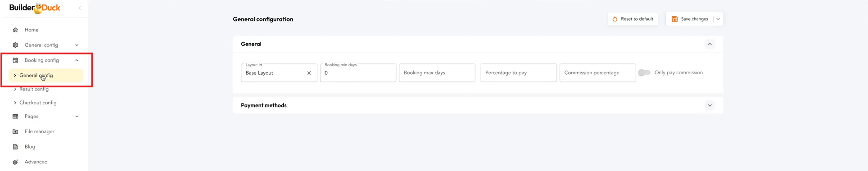Collapse the General section chevron

710,44
